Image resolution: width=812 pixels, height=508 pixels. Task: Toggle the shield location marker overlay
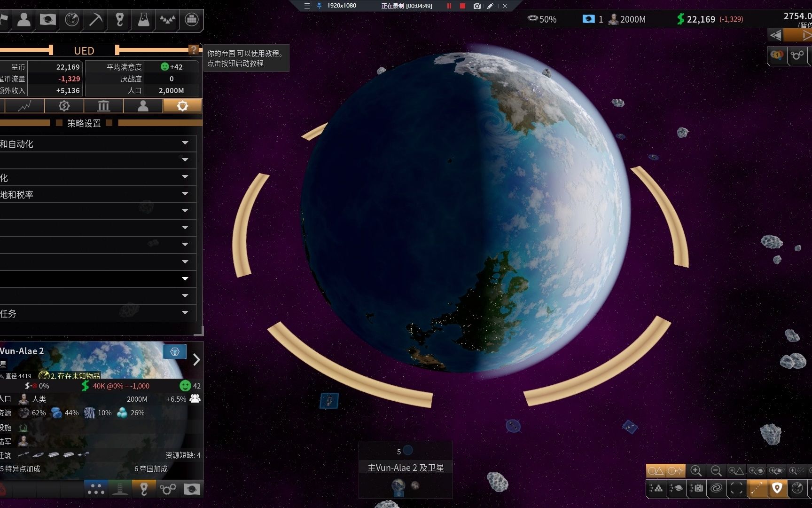pos(777,488)
